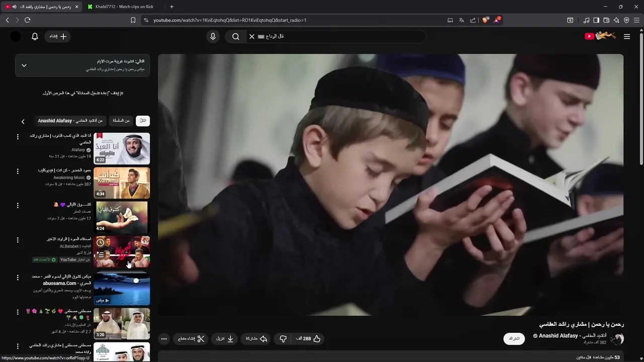Screen dimensions: 644x362
Task: Open Brave Rewards triangle icon
Action: pos(497,20)
